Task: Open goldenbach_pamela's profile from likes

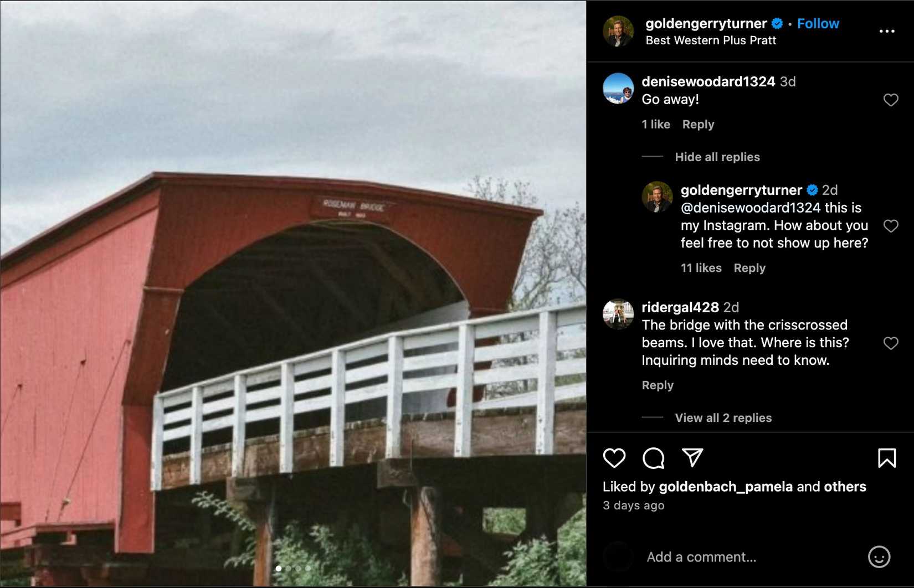Action: [725, 487]
